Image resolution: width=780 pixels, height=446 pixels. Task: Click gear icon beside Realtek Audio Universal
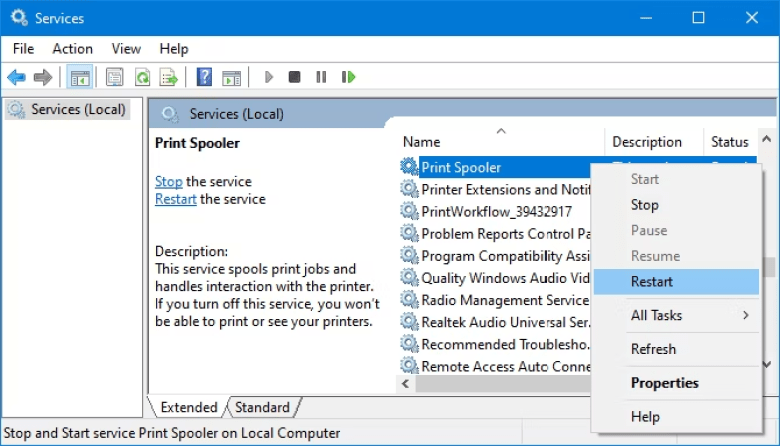coord(409,322)
